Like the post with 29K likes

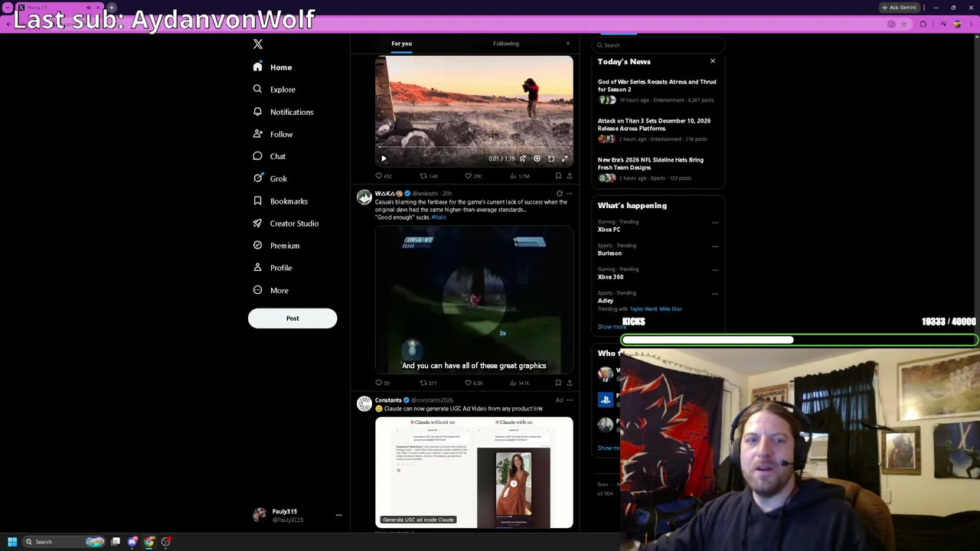click(x=473, y=176)
